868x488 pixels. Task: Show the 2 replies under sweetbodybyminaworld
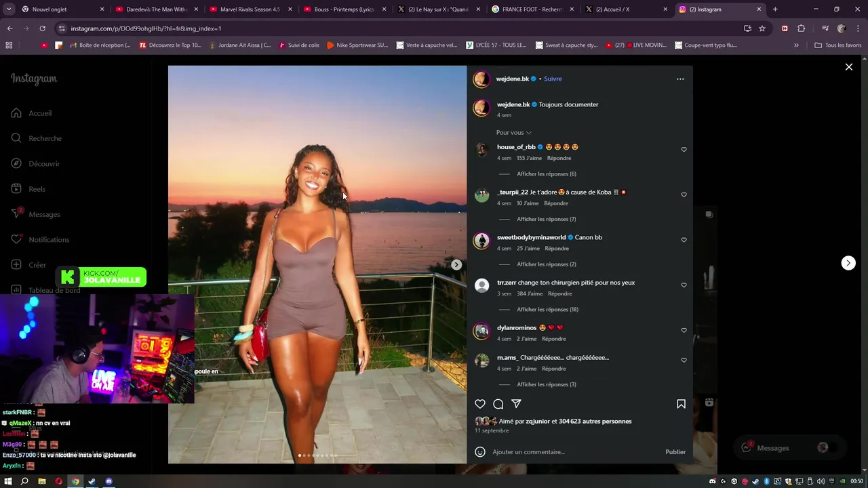pyautogui.click(x=547, y=264)
